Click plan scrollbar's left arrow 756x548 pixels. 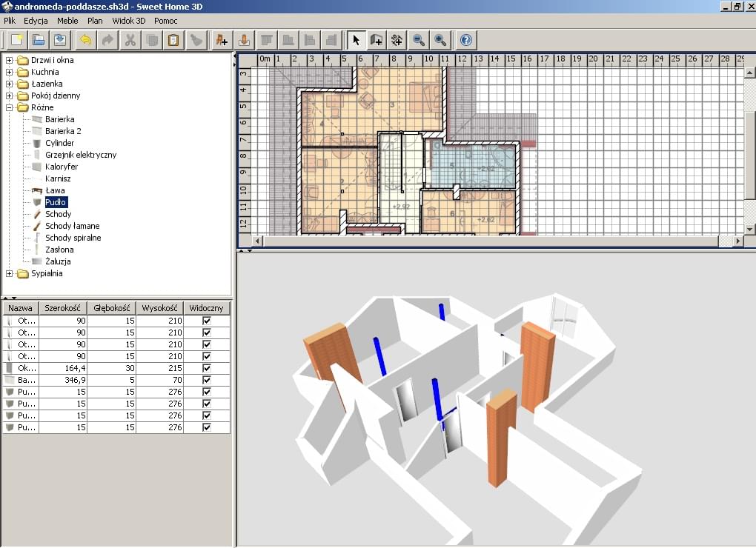(x=257, y=241)
